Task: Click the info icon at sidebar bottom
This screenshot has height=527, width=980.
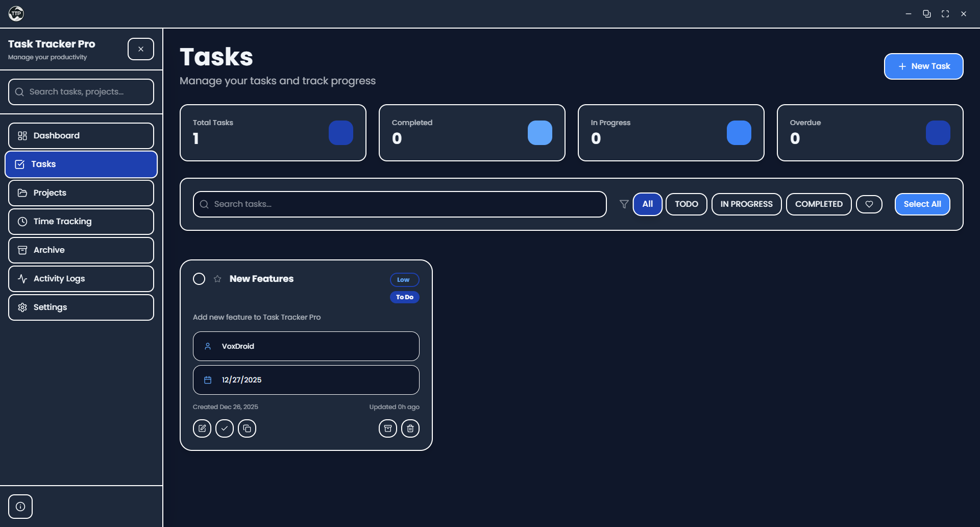Action: pos(20,506)
